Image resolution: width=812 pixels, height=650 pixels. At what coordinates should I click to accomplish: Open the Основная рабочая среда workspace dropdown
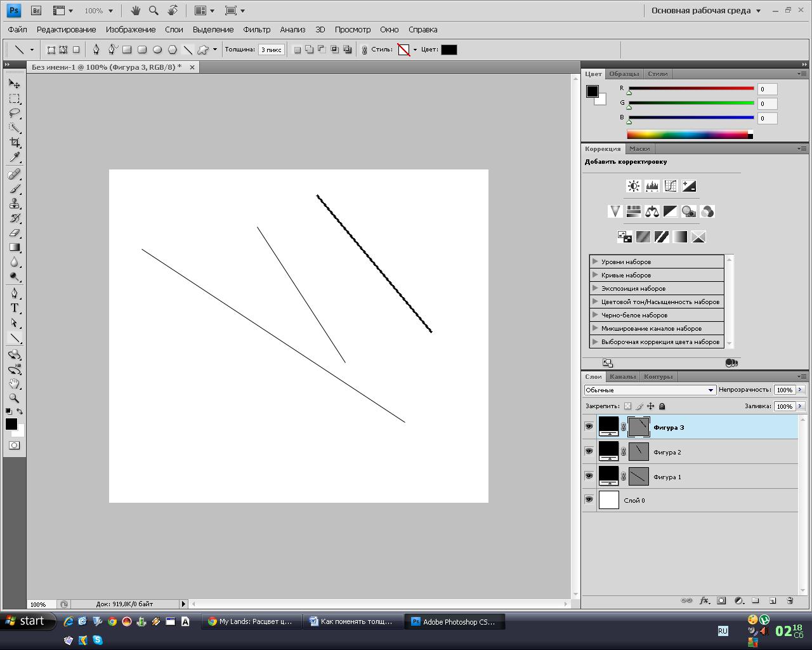tap(705, 11)
